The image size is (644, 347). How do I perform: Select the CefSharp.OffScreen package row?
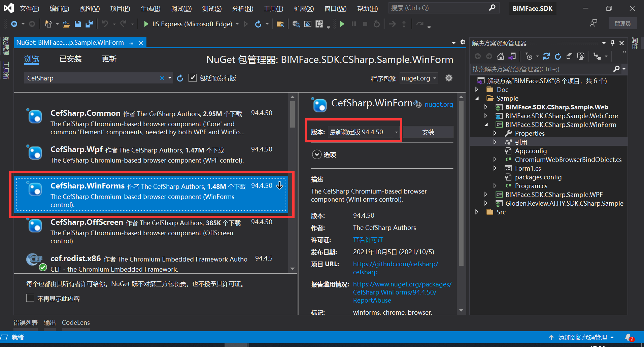151,231
